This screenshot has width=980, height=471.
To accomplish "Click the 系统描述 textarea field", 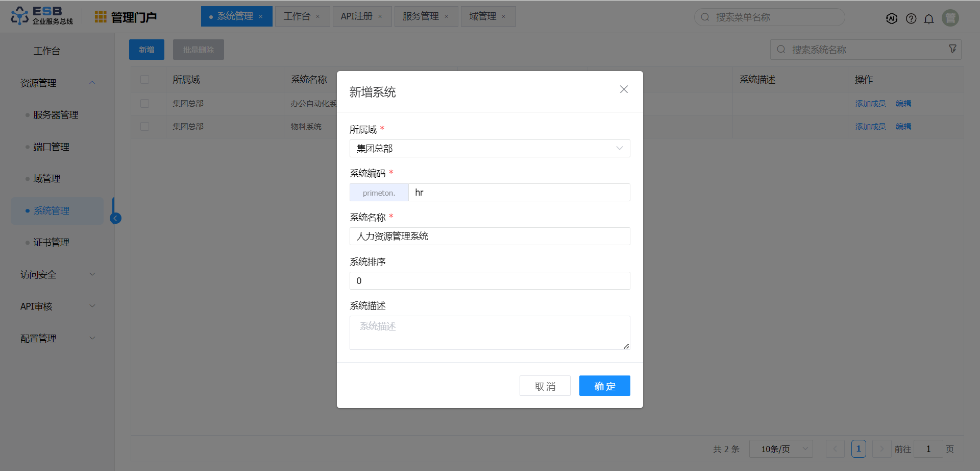I will pyautogui.click(x=489, y=333).
